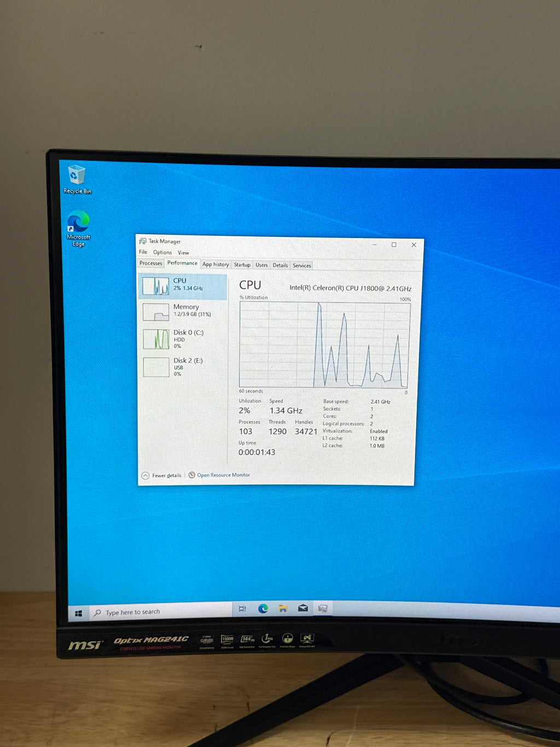560x747 pixels.
Task: Click the Task Manager title bar icon
Action: pyautogui.click(x=143, y=241)
